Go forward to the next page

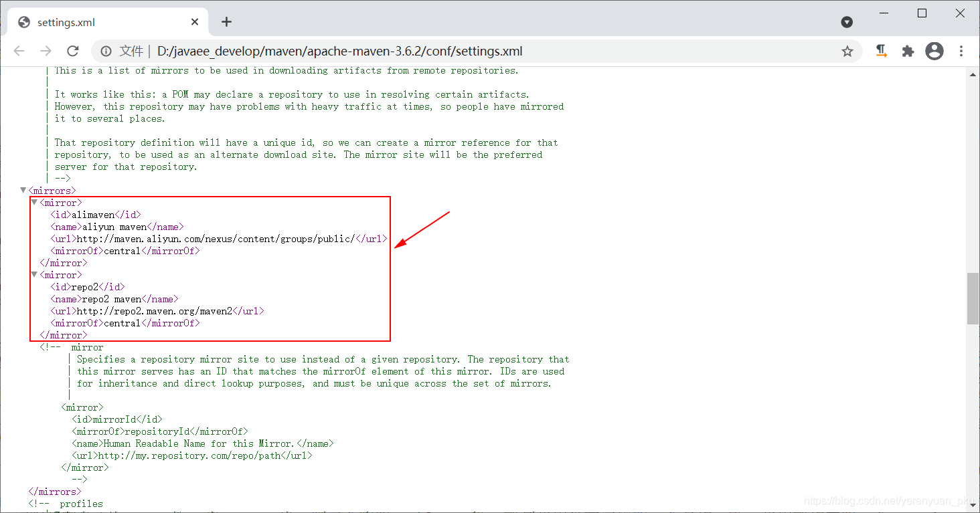(x=46, y=52)
